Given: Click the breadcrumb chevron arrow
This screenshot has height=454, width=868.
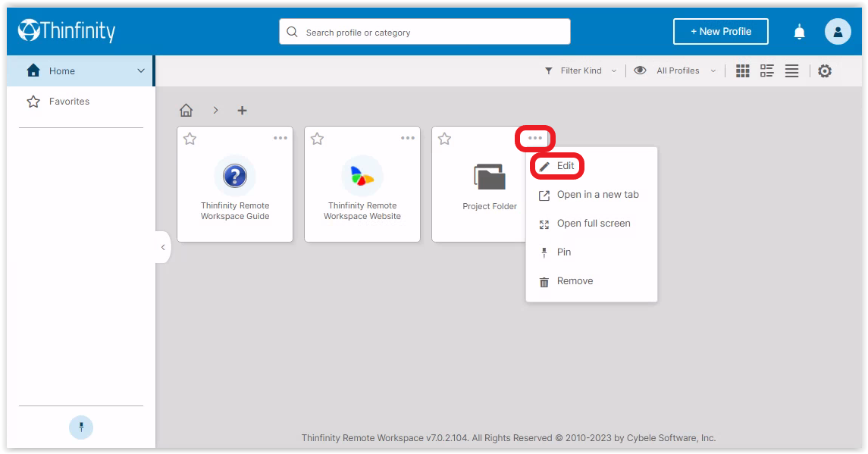Looking at the screenshot, I should coord(215,110).
